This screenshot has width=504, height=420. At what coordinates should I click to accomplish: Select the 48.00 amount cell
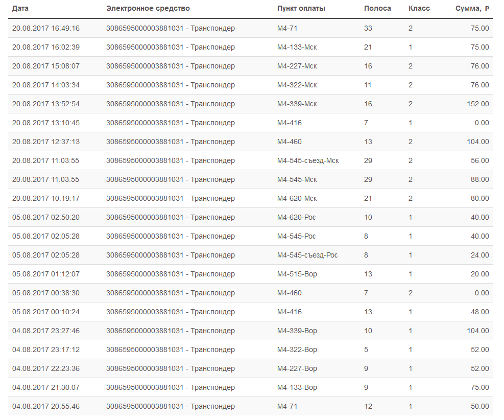[480, 312]
